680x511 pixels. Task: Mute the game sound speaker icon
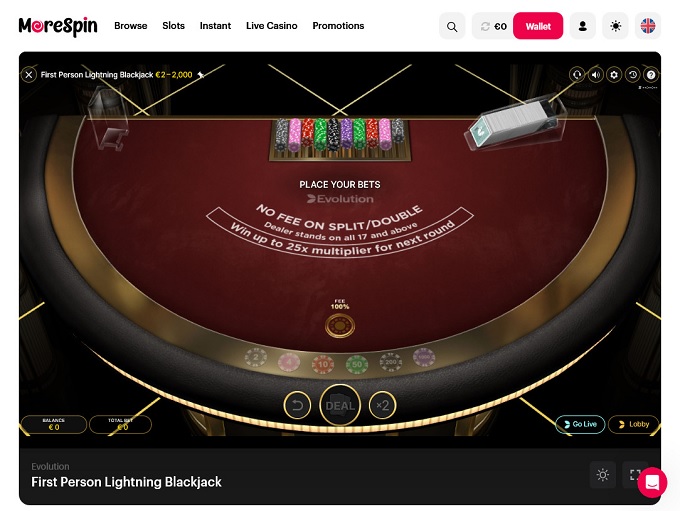(596, 75)
